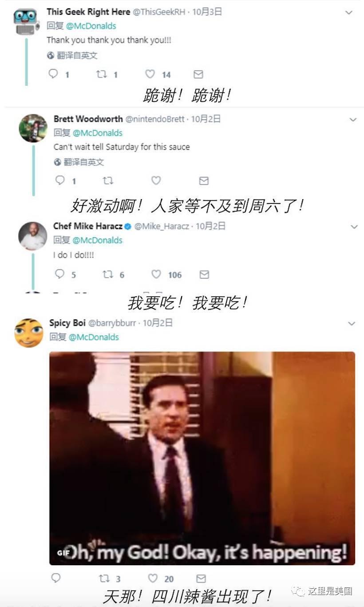Play the 'Oh, my God' GIF
364x607 pixels.
(x=202, y=458)
